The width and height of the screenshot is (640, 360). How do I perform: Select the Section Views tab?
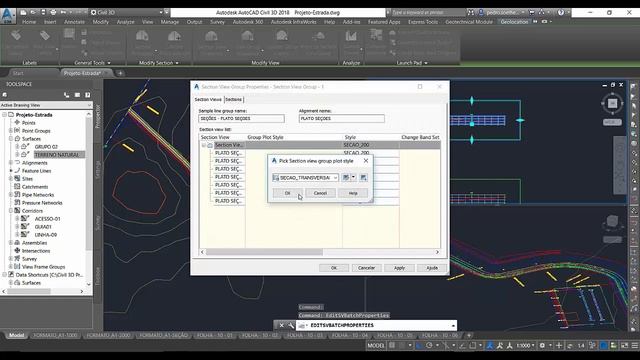tap(208, 100)
